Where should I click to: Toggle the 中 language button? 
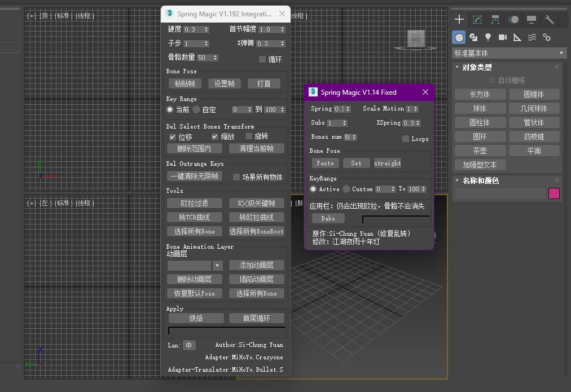(x=188, y=345)
